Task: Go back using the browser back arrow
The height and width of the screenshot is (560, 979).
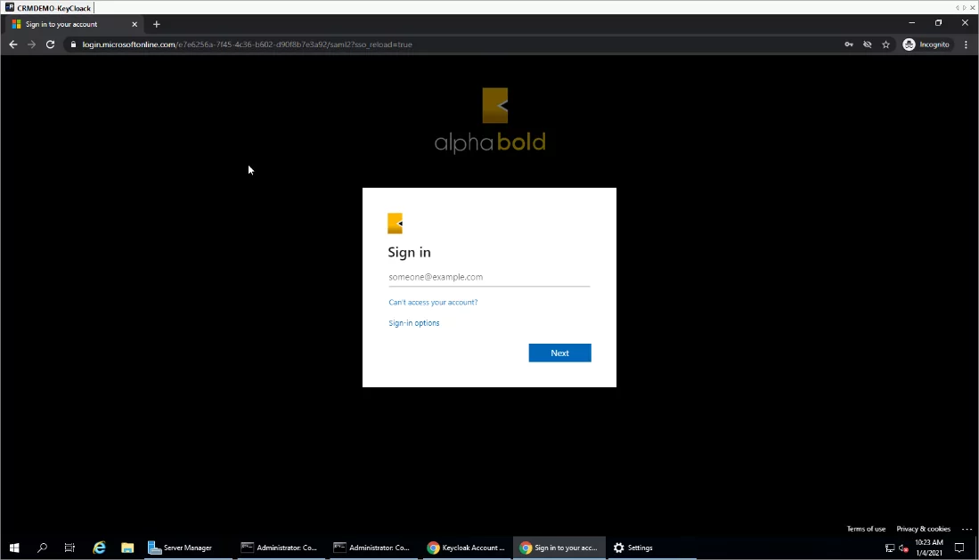Action: [x=13, y=45]
